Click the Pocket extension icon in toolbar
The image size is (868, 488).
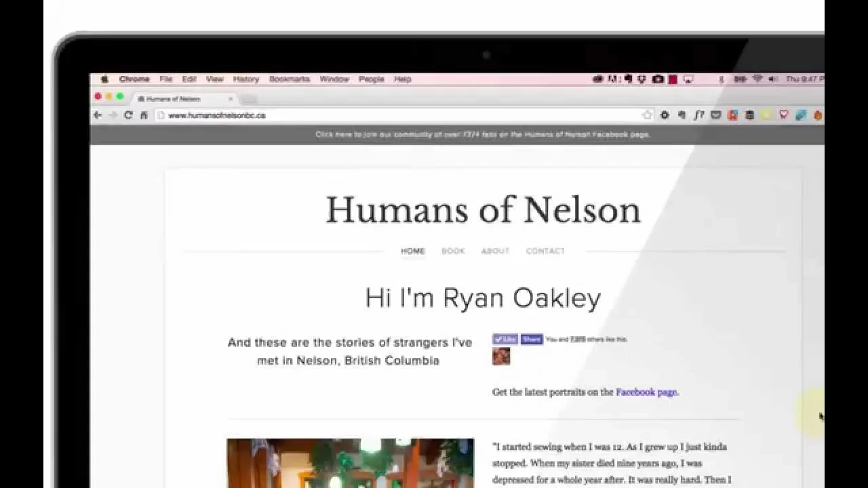tap(715, 115)
